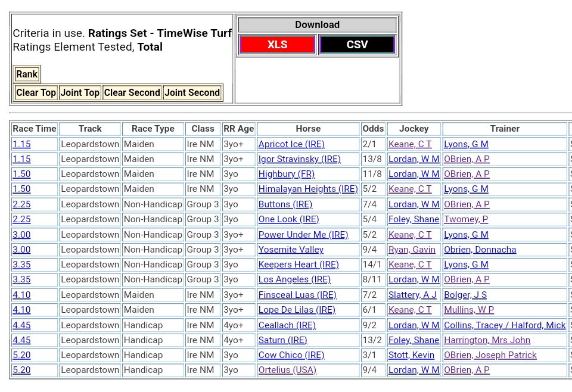Image resolution: width=572 pixels, height=392 pixels.
Task: Download the ratings as XLS
Action: [277, 45]
